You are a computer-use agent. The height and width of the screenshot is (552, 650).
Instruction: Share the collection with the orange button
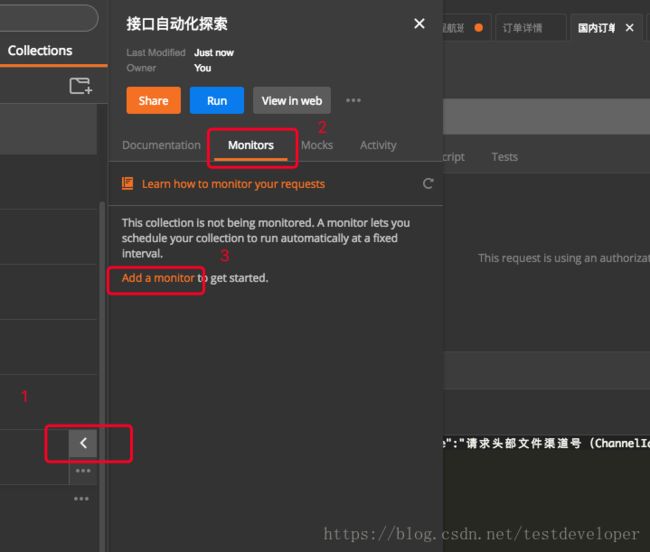coord(153,100)
